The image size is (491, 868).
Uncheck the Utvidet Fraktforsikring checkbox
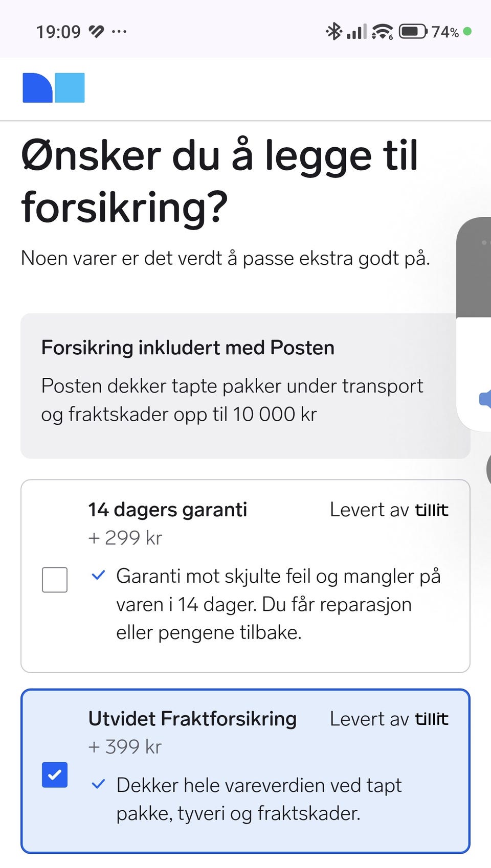[55, 774]
